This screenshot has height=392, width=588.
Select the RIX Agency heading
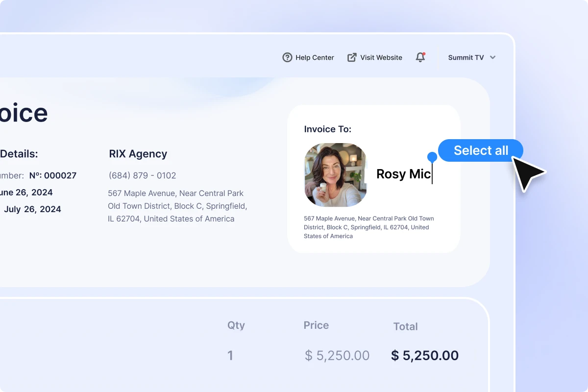tap(138, 154)
